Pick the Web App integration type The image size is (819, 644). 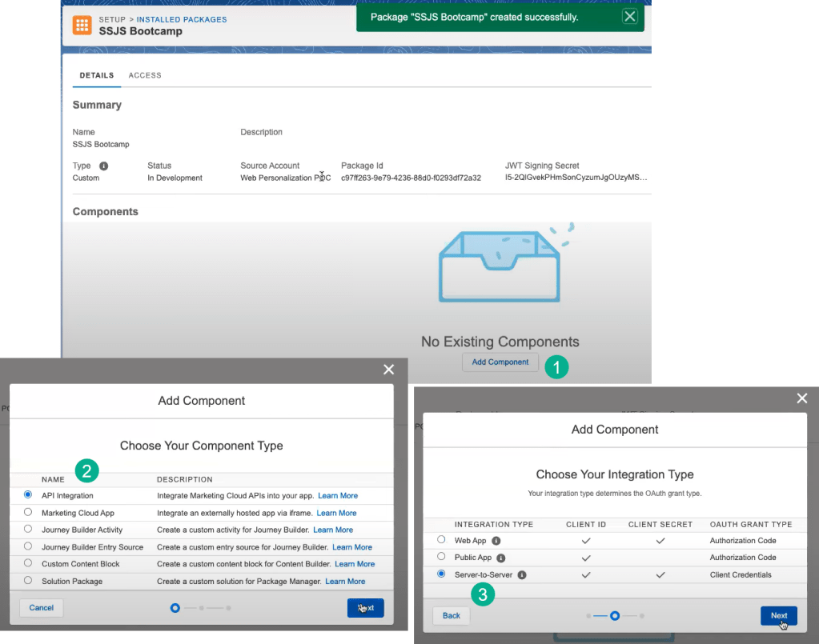pyautogui.click(x=441, y=541)
